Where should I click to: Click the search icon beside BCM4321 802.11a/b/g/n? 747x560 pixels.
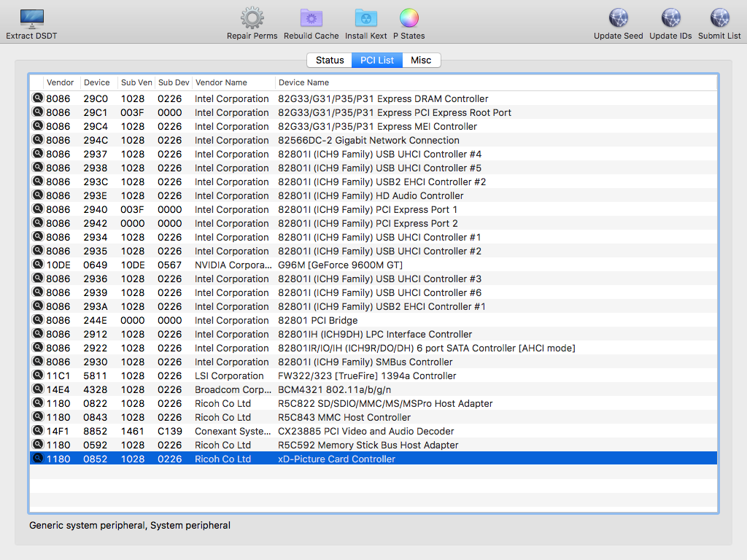[38, 389]
